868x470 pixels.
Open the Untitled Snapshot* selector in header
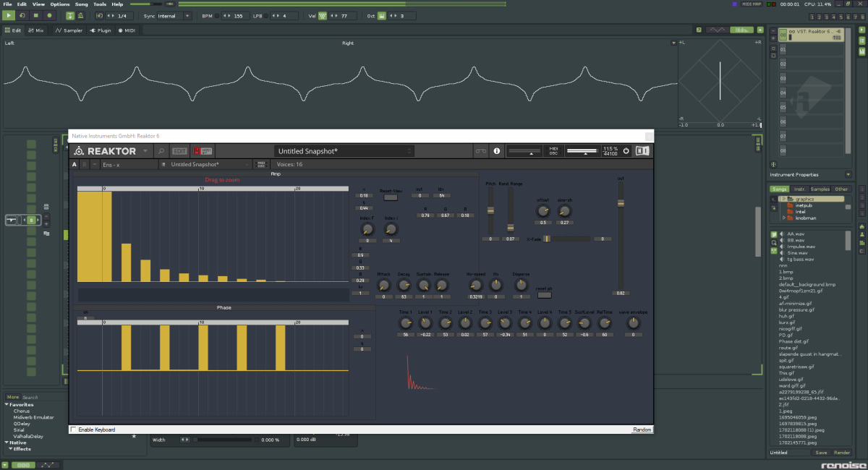pos(345,151)
